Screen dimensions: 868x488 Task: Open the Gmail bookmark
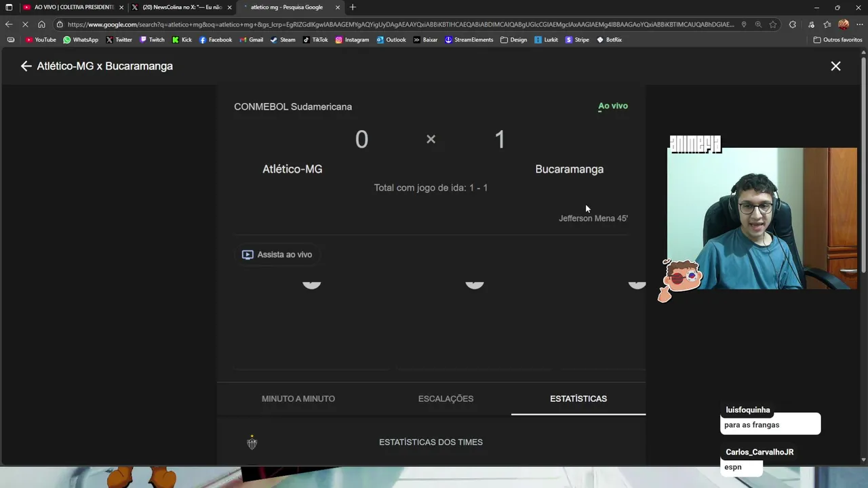251,40
